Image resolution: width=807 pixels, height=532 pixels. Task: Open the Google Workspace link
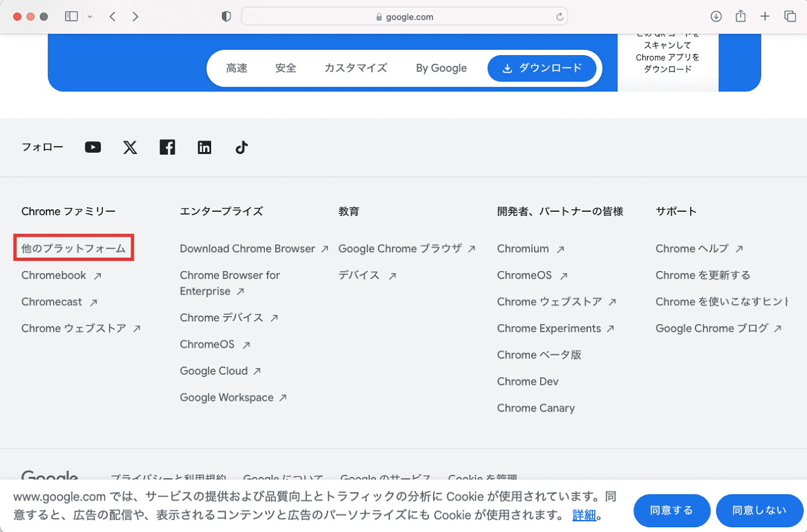pos(233,397)
